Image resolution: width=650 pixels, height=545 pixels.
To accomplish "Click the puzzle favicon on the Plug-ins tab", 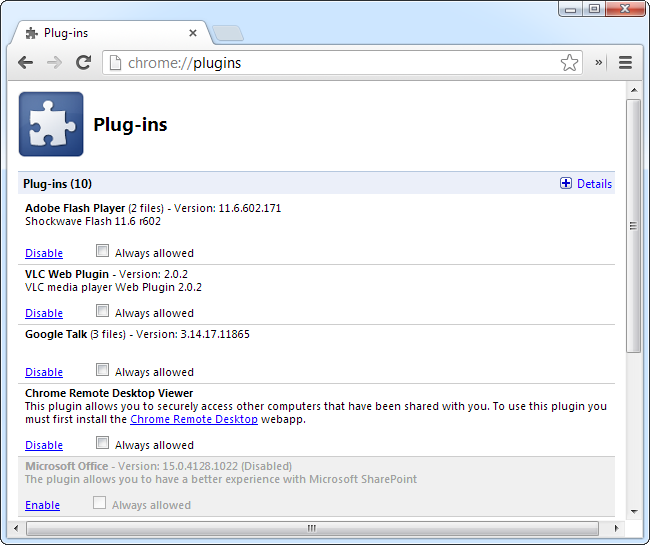I will pyautogui.click(x=32, y=33).
